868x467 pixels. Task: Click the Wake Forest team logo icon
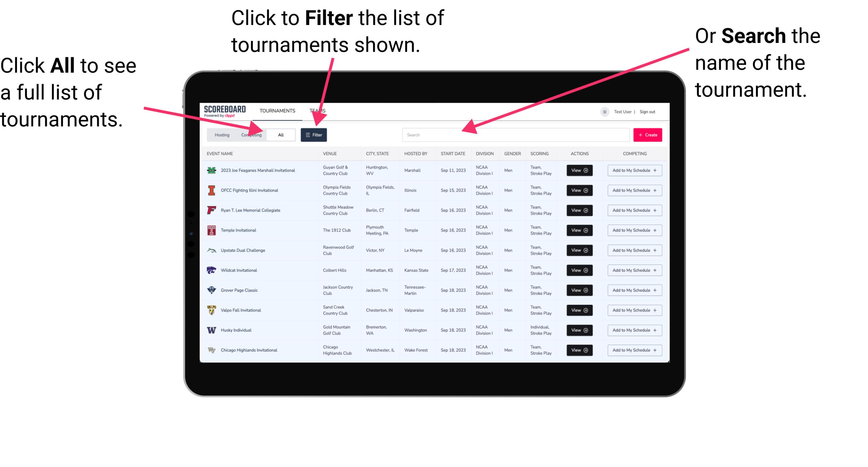coord(211,350)
